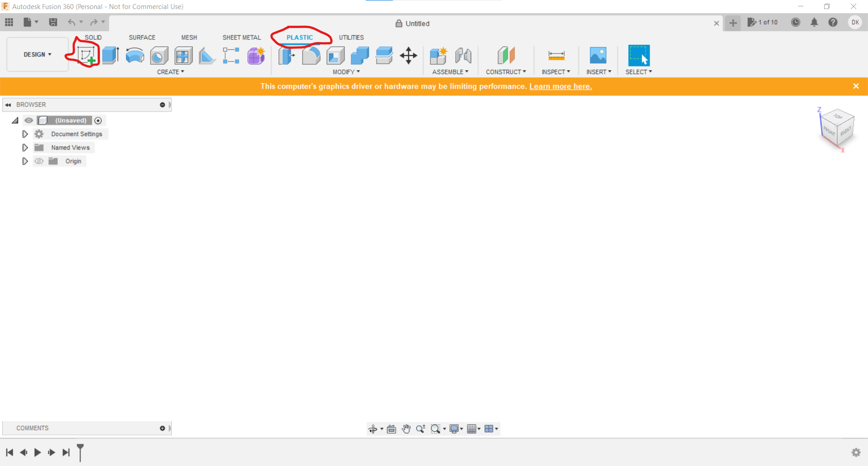The image size is (868, 466).
Task: Open the CREATE dropdown menu
Action: (x=170, y=71)
